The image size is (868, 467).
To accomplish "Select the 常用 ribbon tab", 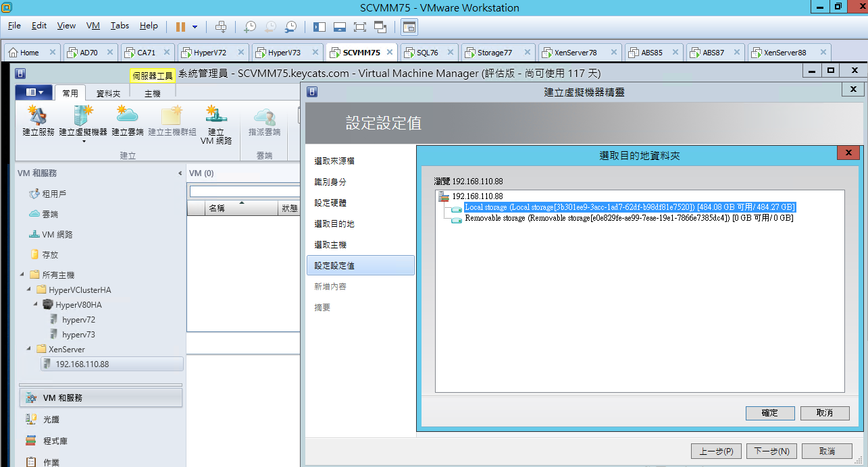I will [x=71, y=93].
